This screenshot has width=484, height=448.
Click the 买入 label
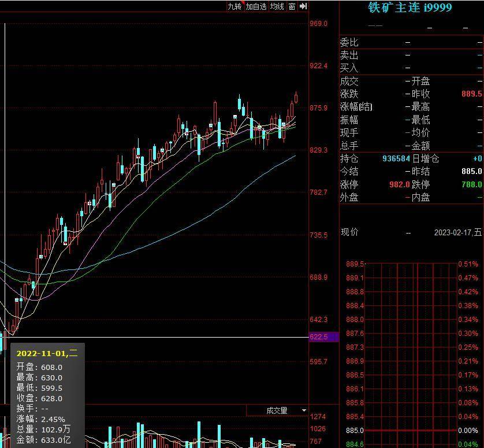pos(349,68)
